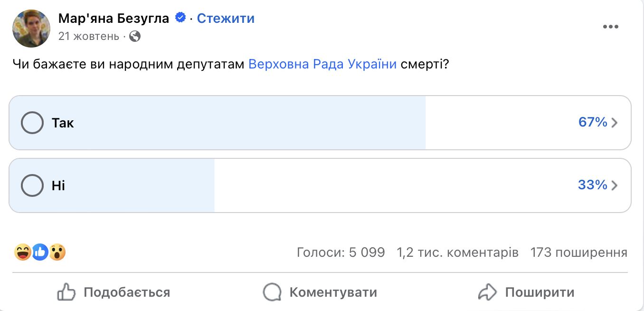Click the globe public-visibility icon
Viewport: 644px width, 311px height.
point(135,36)
